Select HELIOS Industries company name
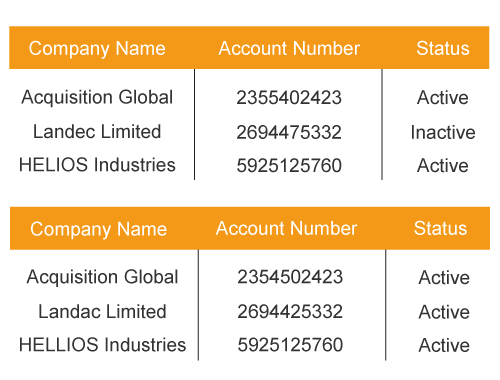The image size is (500, 380). [97, 165]
